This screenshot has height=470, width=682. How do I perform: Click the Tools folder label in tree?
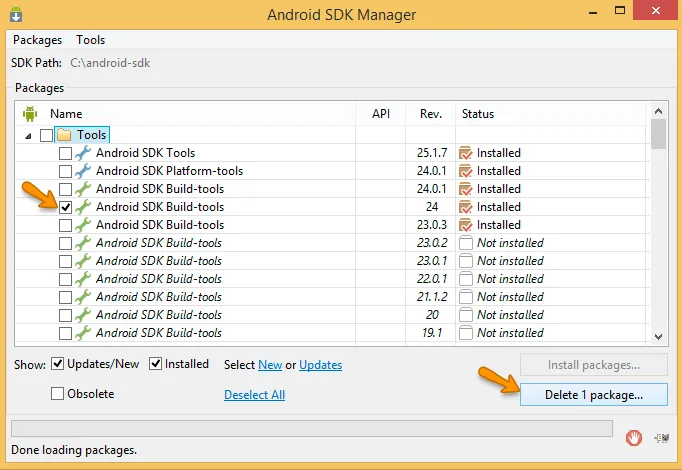point(91,135)
